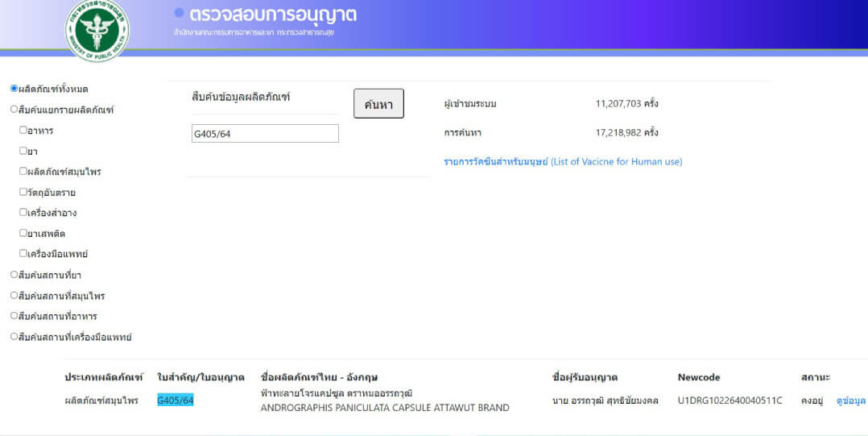Click the ตรวจสอบการอนุญาต page title

click(273, 15)
